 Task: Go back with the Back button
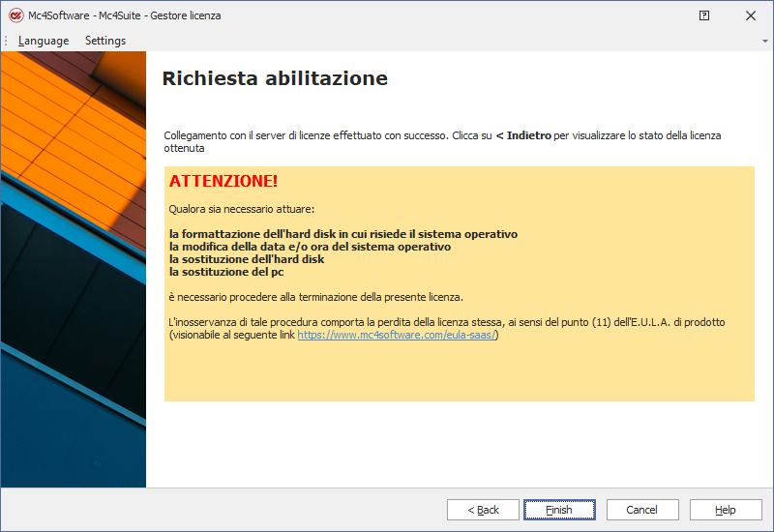coord(483,510)
